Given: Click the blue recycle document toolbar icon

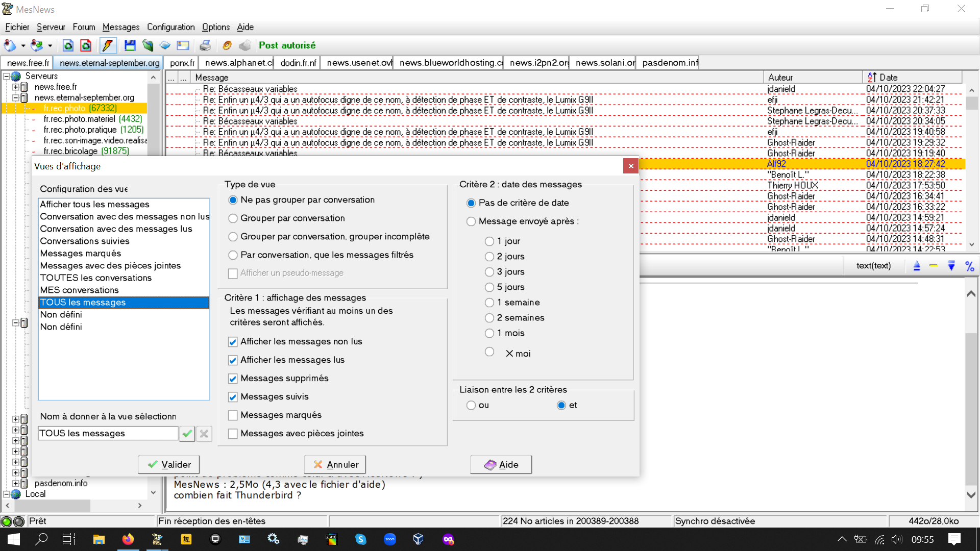Looking at the screenshot, I should pyautogui.click(x=68, y=45).
